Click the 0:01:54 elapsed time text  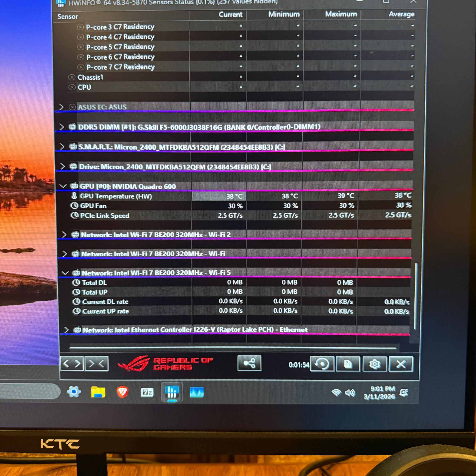[x=299, y=365]
